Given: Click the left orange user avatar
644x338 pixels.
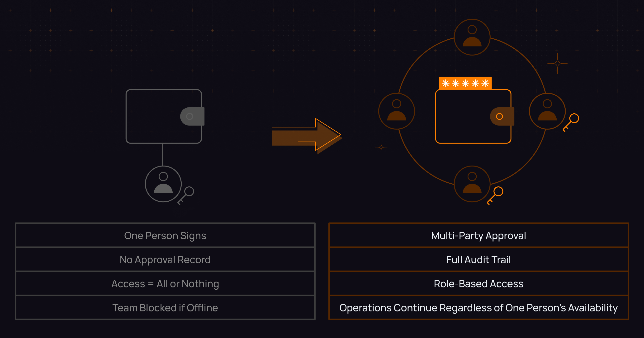Looking at the screenshot, I should (397, 111).
